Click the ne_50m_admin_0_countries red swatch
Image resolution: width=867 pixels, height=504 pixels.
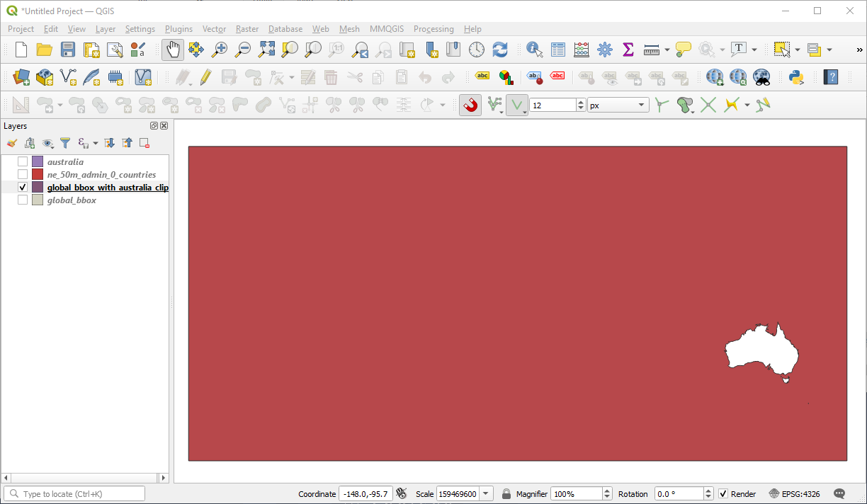click(x=38, y=175)
